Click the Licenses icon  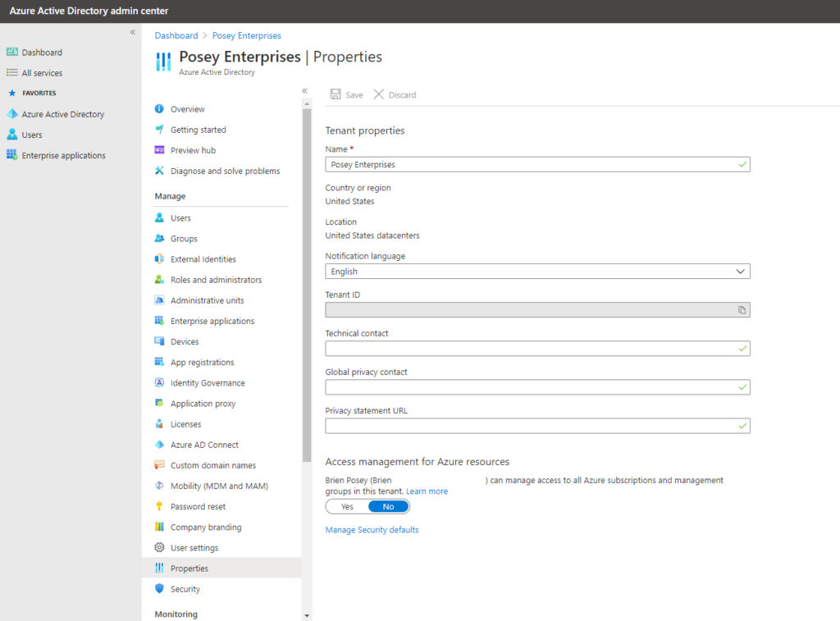pos(159,424)
